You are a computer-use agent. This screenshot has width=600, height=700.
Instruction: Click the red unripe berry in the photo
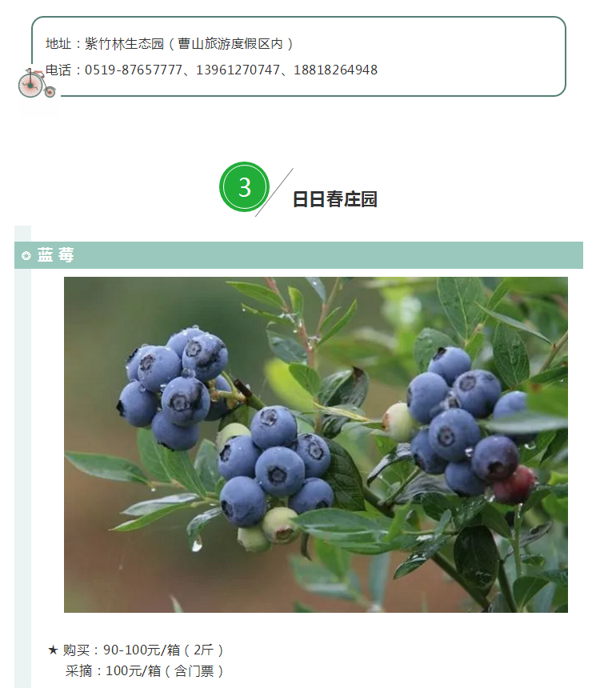coord(514,485)
